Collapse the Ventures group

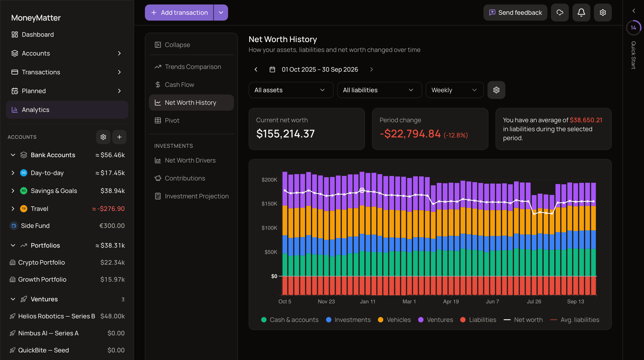pos(13,299)
